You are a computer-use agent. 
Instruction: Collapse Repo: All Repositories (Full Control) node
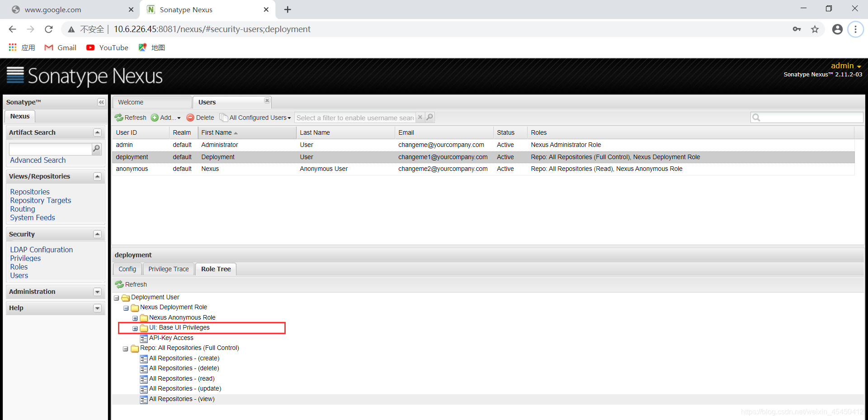click(x=126, y=349)
